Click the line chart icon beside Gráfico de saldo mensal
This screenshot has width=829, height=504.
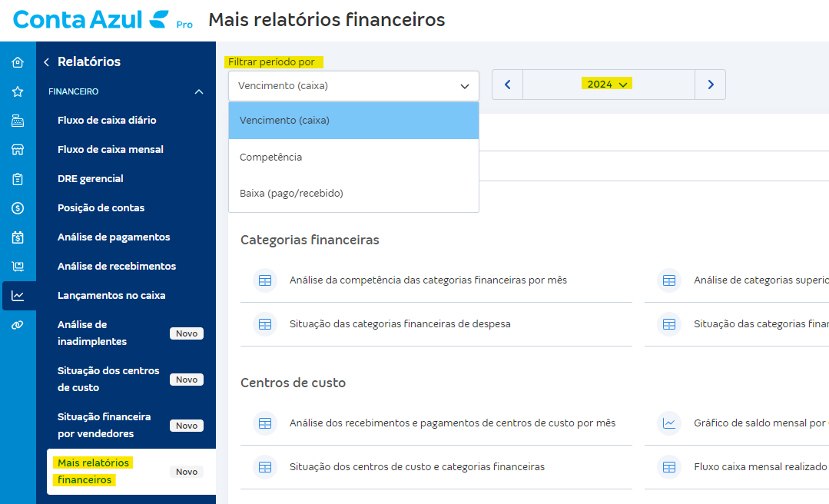[x=668, y=423]
